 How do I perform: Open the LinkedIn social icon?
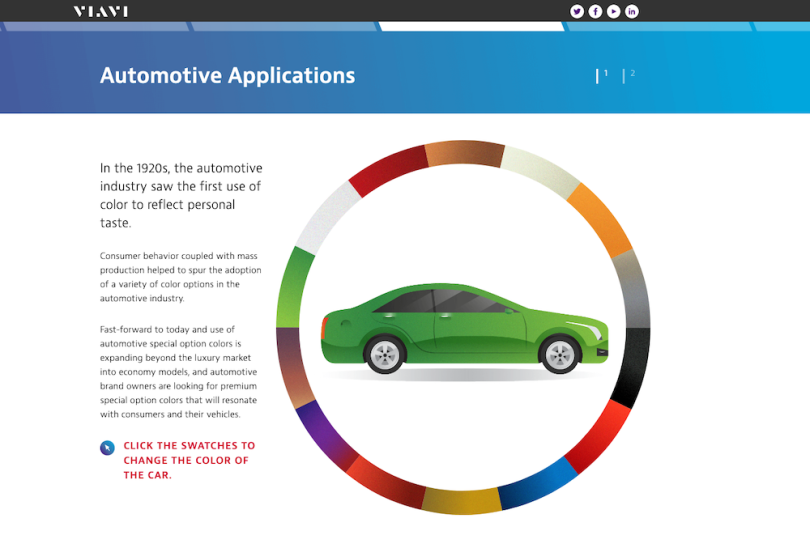click(x=632, y=11)
